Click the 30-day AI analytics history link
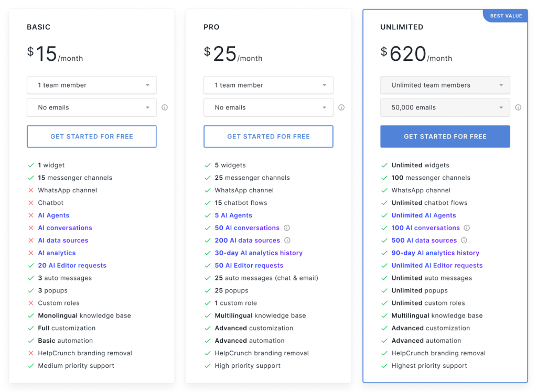 [x=259, y=253]
